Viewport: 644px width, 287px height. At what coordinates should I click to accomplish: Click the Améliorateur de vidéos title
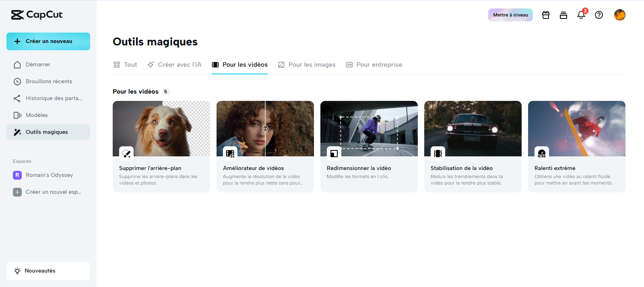point(254,168)
